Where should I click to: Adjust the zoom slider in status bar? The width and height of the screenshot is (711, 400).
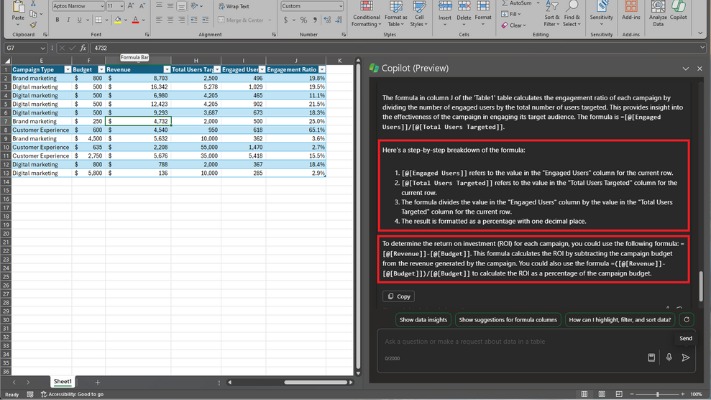click(657, 394)
